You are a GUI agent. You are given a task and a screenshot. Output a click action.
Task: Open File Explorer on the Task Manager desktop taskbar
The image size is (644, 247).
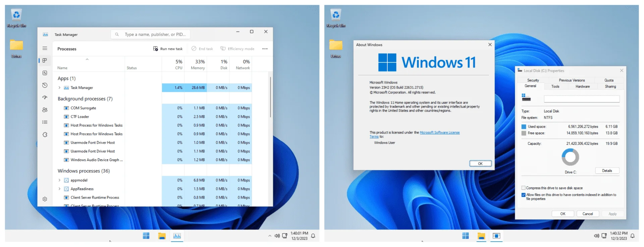(162, 236)
